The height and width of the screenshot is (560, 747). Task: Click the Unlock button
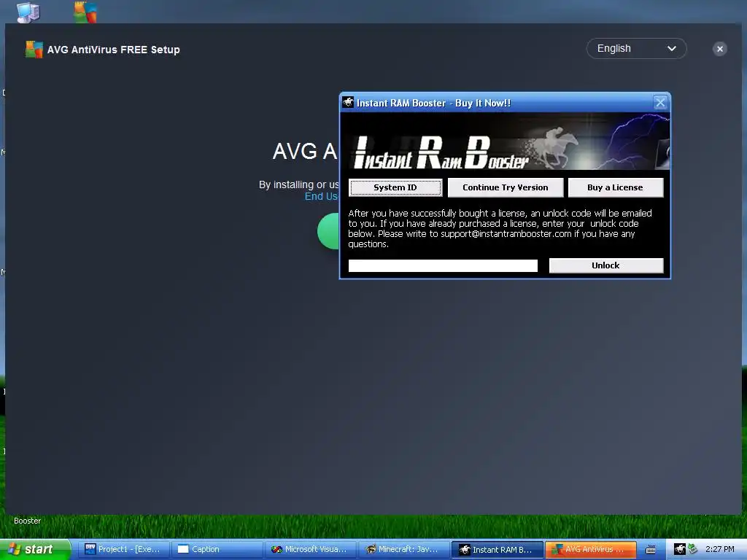point(605,265)
